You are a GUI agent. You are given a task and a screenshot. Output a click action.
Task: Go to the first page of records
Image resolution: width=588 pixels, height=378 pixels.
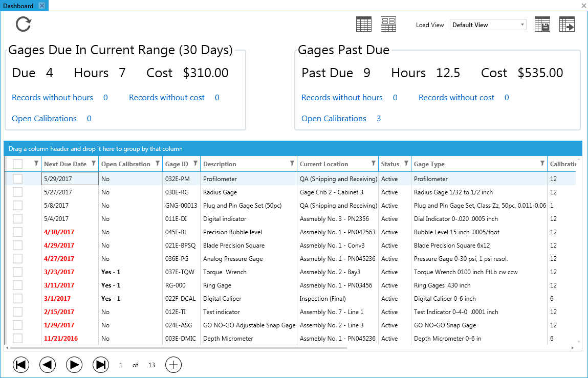click(x=21, y=365)
